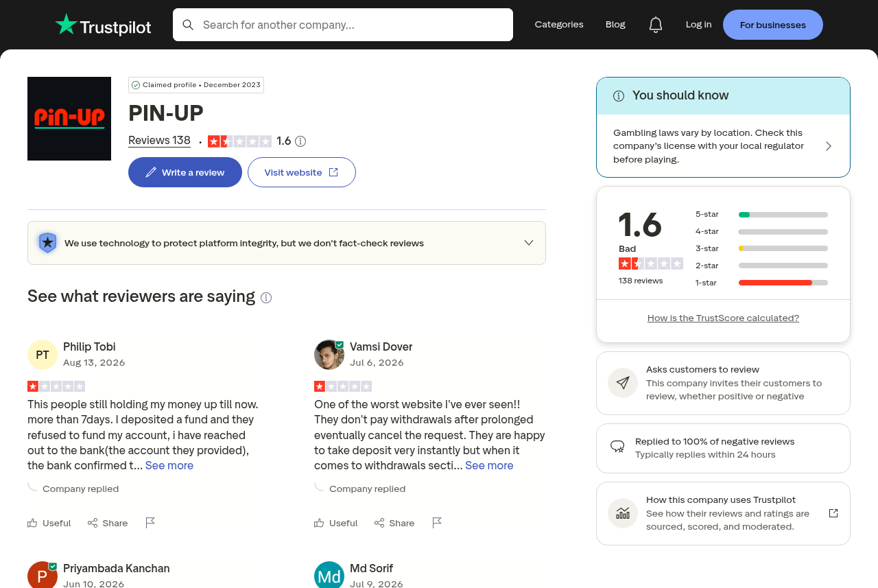Image resolution: width=878 pixels, height=588 pixels.
Task: Open the Trustpilot home logo
Action: [x=103, y=25]
